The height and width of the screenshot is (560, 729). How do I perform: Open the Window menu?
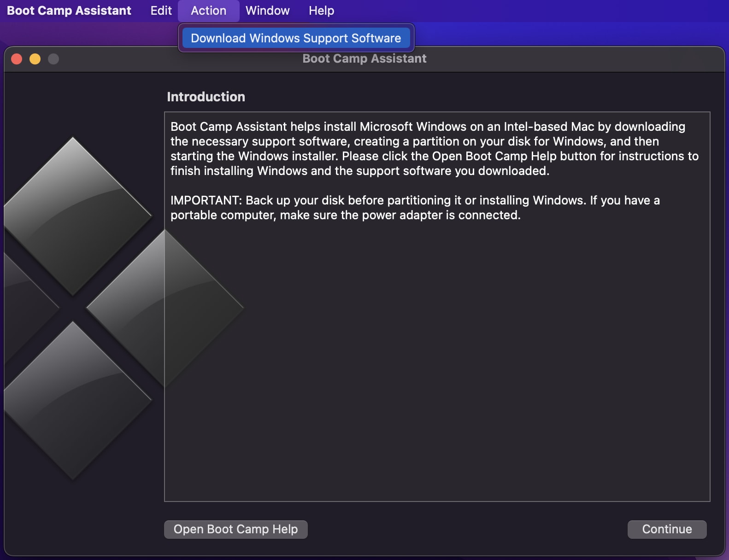click(267, 11)
